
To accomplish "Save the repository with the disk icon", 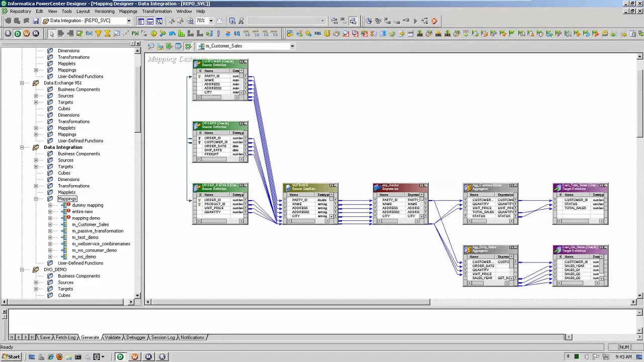I will [36, 21].
